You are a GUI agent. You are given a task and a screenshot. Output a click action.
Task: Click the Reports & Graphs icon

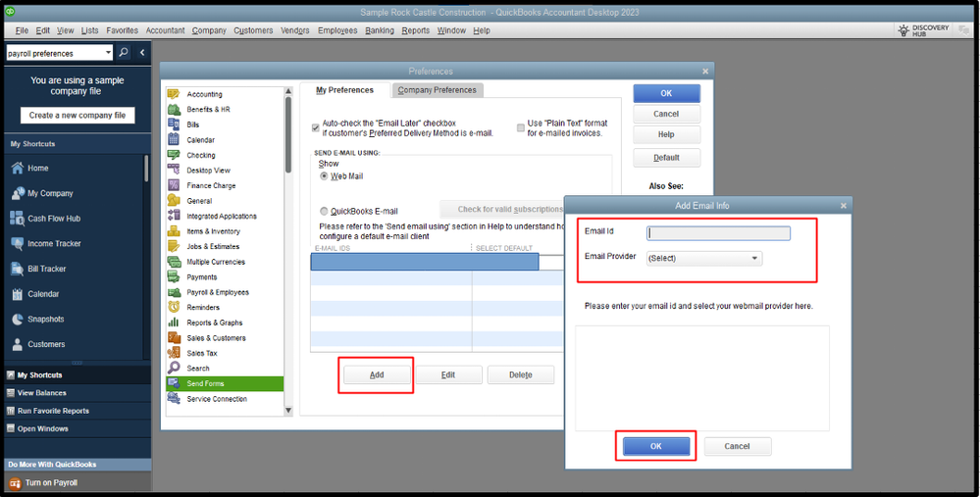click(174, 323)
